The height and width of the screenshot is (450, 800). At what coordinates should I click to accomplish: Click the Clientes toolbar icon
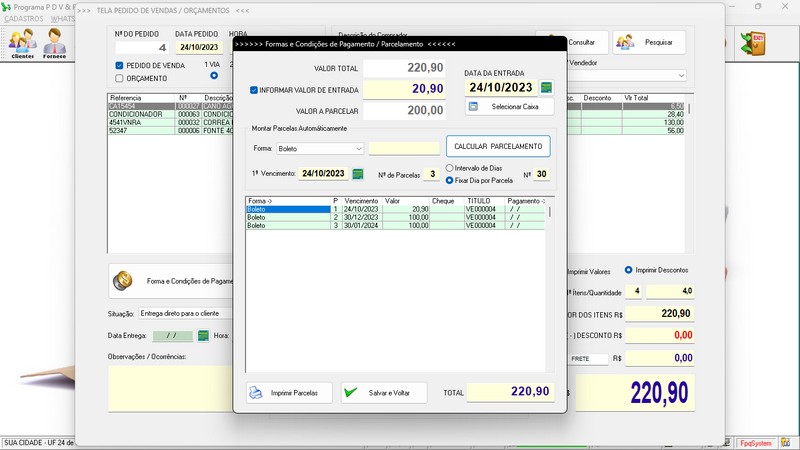point(22,43)
